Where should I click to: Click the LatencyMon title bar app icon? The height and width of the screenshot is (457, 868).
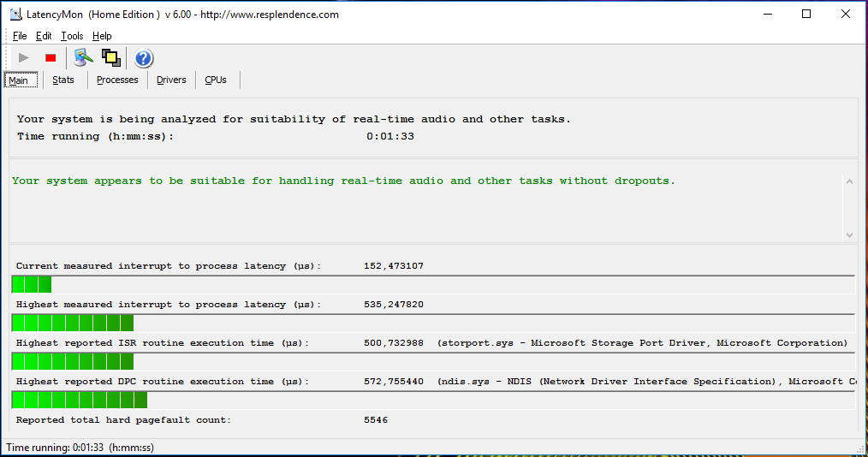pyautogui.click(x=16, y=15)
